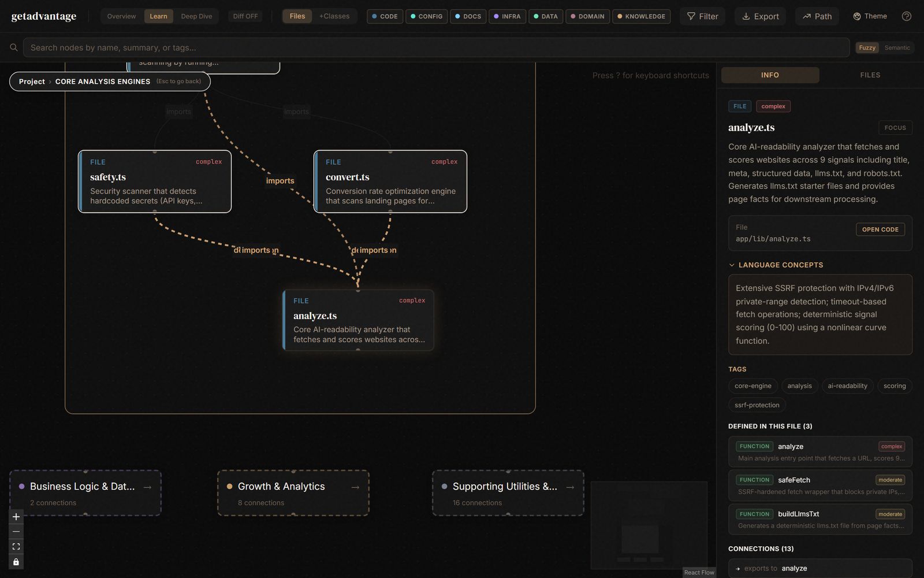The image size is (924, 578).
Task: Open the analyze function entry
Action: point(820,451)
